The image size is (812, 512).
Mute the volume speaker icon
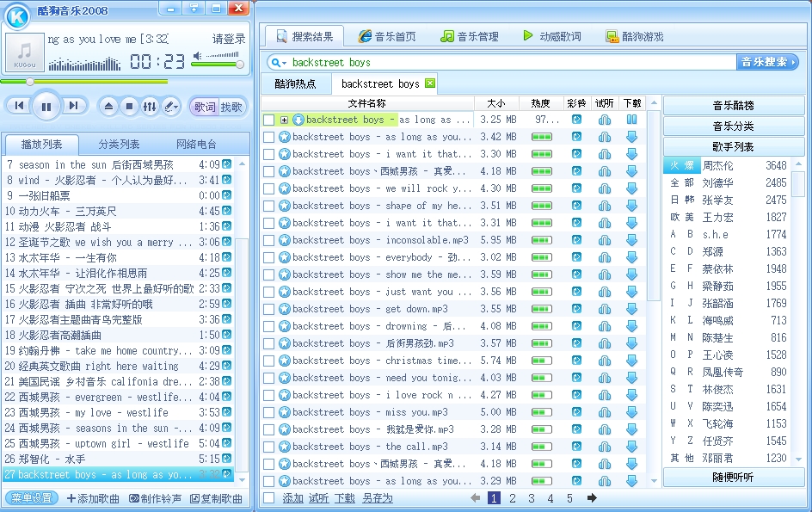point(197,55)
